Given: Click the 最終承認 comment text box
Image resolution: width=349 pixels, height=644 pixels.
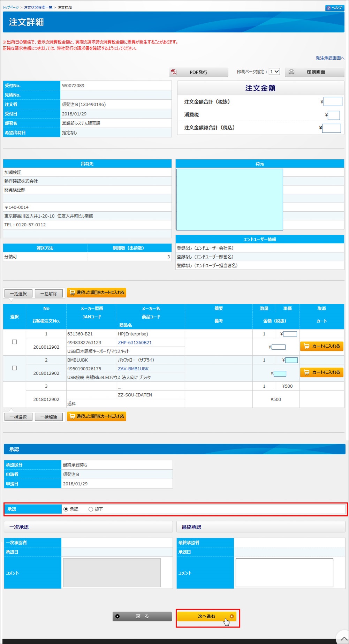Looking at the screenshot, I should point(284,573).
